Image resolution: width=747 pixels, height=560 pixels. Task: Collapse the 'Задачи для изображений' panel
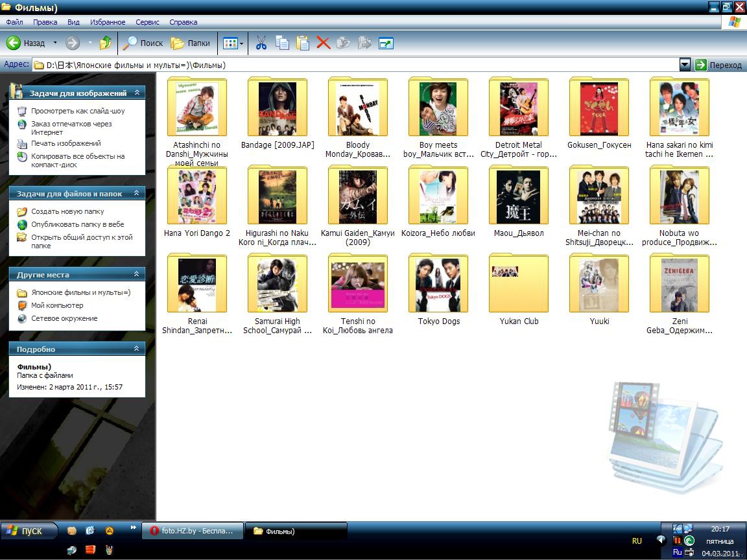[x=137, y=93]
